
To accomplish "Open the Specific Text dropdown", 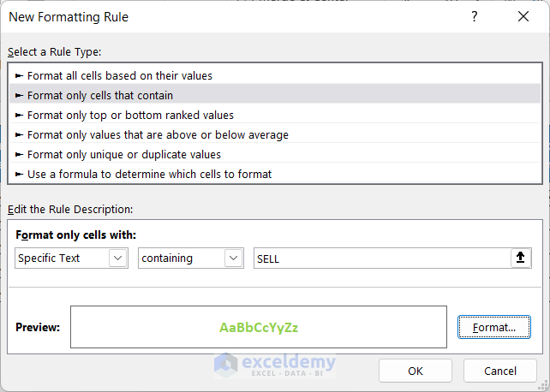I will pyautogui.click(x=71, y=258).
